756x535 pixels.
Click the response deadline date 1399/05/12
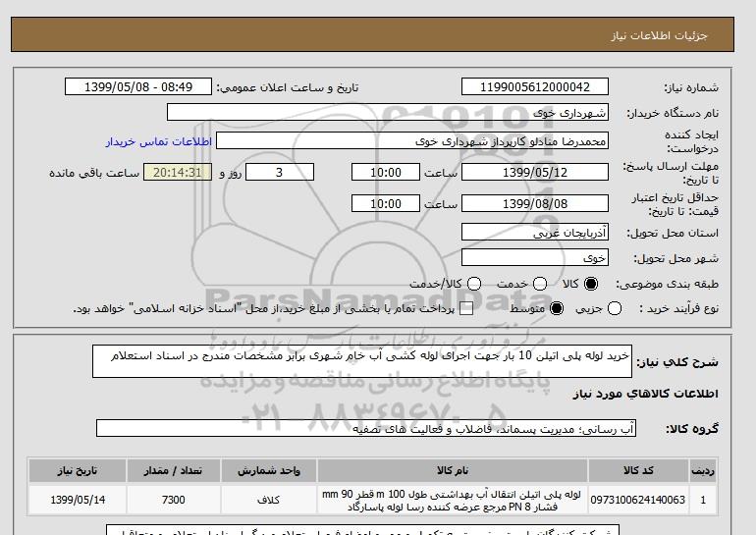coord(535,172)
